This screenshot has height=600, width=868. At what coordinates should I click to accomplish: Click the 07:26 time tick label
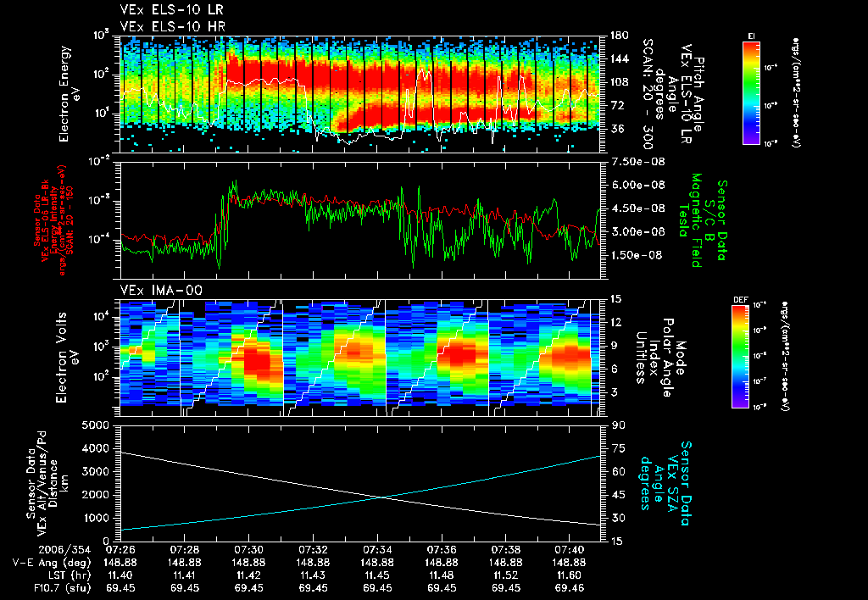(120, 551)
